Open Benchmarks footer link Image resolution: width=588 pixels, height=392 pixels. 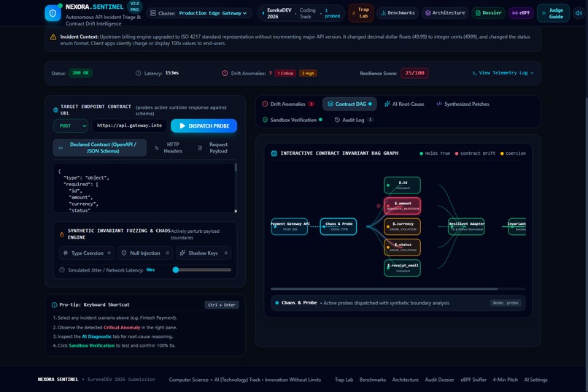[x=372, y=380]
